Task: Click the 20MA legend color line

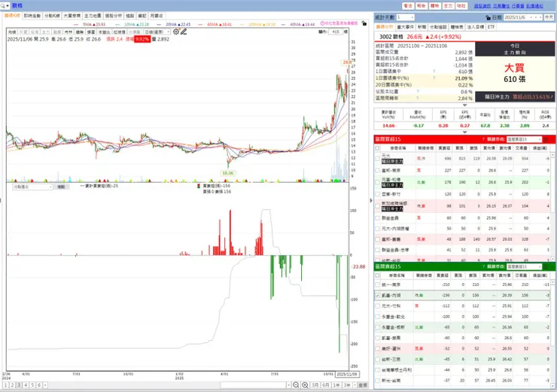Action: coord(159,25)
